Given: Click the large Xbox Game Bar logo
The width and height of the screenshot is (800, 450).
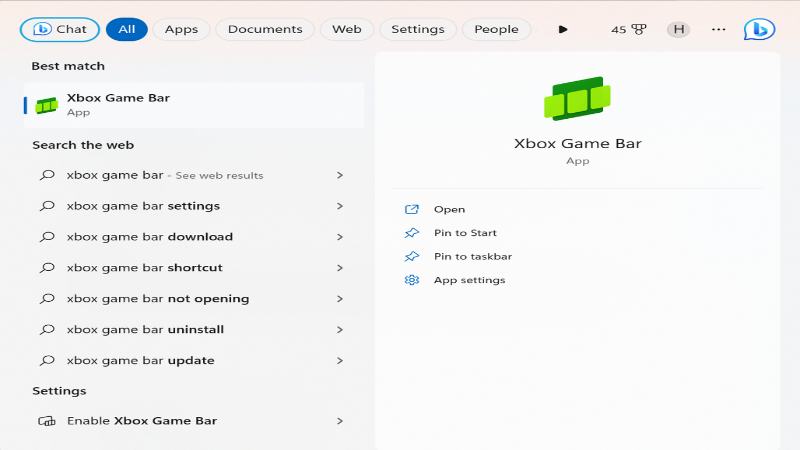Looking at the screenshot, I should 577,98.
